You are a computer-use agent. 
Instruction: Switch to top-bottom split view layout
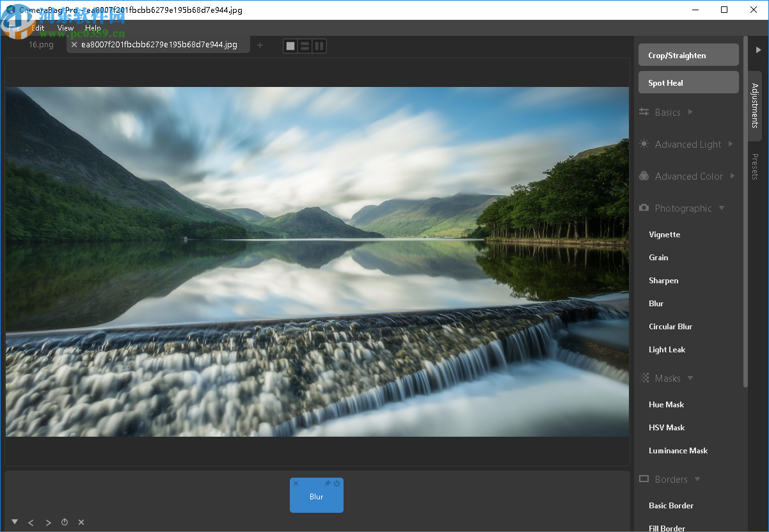[x=305, y=46]
